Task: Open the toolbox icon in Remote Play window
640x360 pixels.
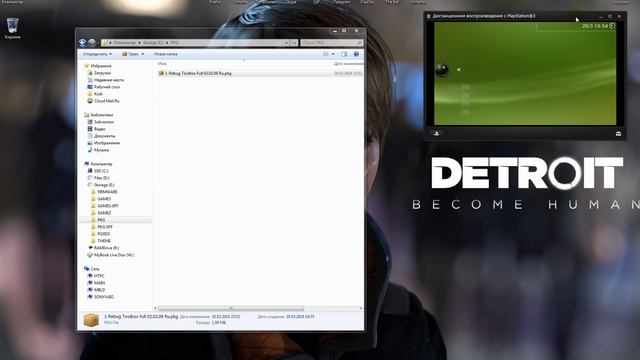Action: (618, 133)
